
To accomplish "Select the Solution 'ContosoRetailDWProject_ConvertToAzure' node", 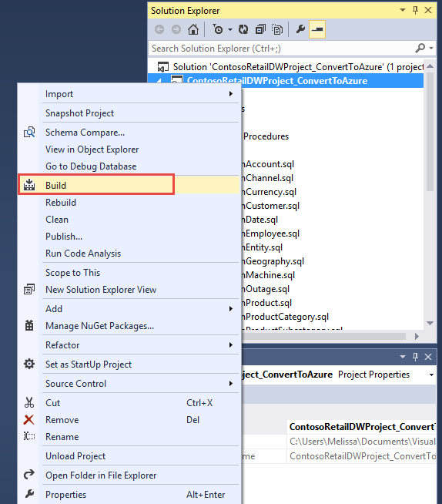I will pyautogui.click(x=291, y=67).
